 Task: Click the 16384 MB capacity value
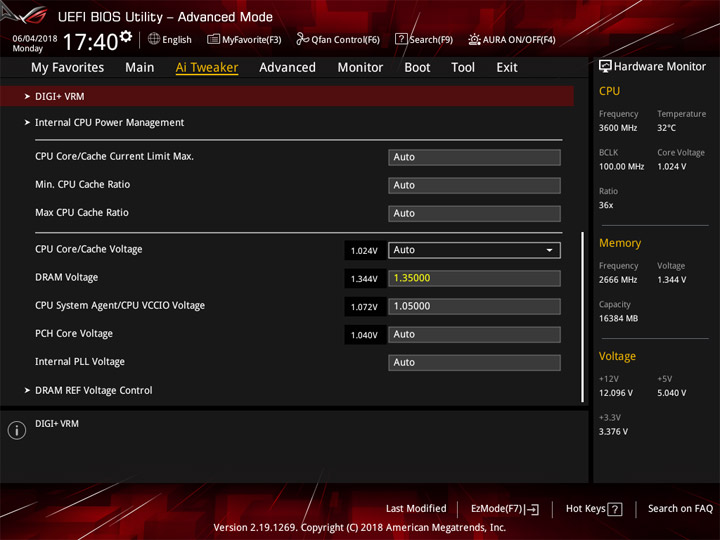(x=619, y=318)
